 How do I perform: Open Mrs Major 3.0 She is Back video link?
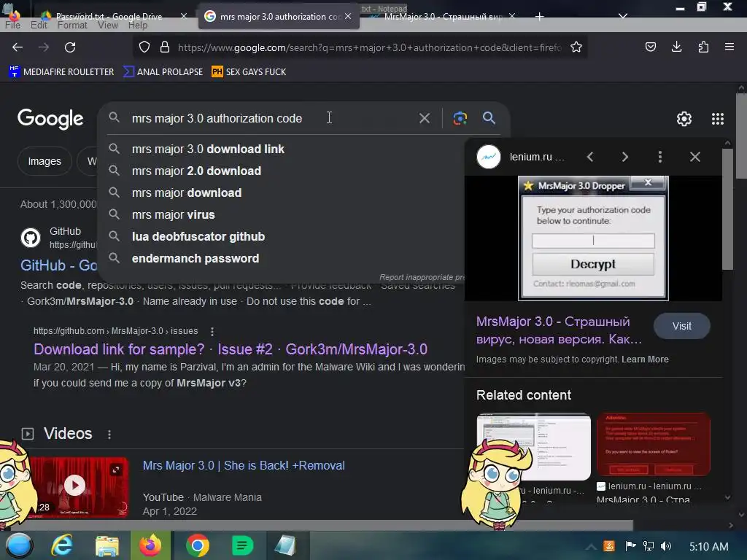(244, 466)
